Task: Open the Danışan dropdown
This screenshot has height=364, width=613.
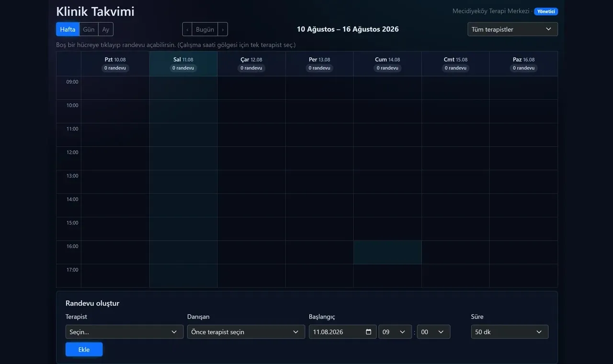Action: point(246,332)
